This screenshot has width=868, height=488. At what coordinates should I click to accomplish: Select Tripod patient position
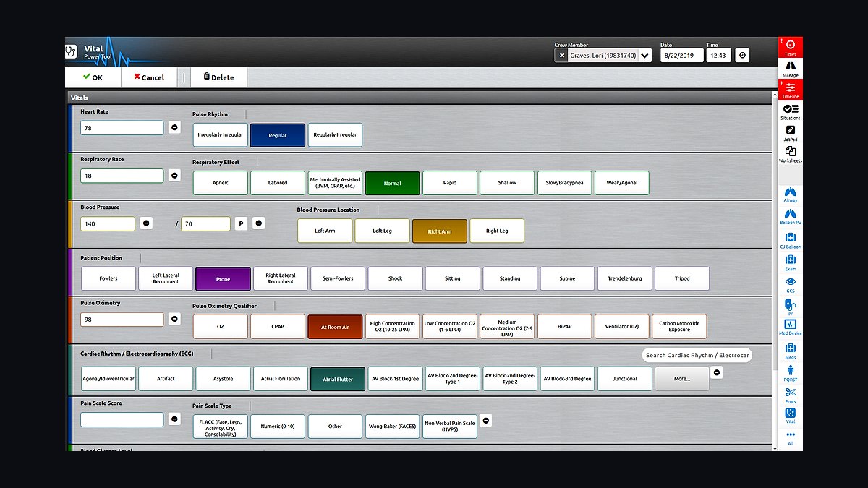tap(682, 278)
